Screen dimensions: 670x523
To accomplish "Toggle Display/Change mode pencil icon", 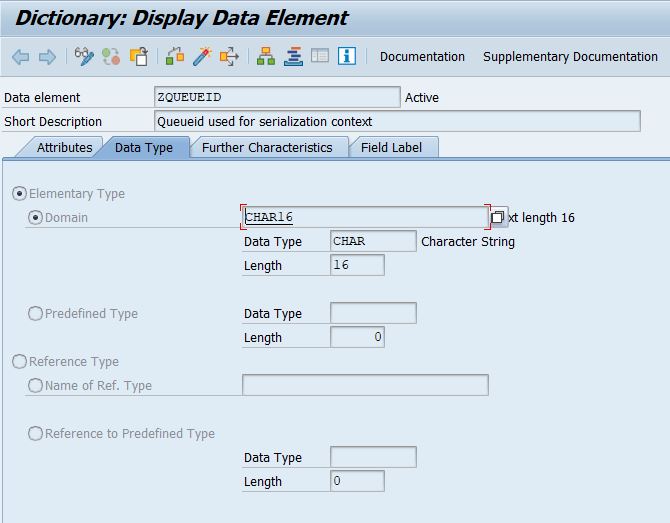I will click(84, 56).
